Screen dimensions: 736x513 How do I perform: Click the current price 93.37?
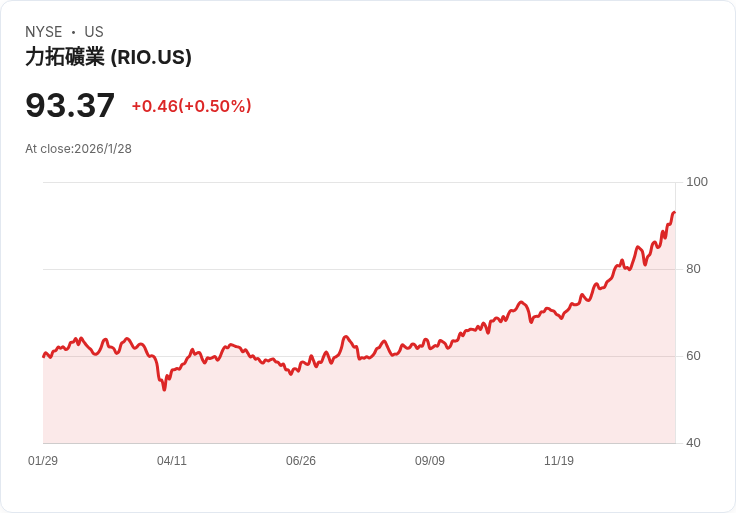pyautogui.click(x=70, y=105)
